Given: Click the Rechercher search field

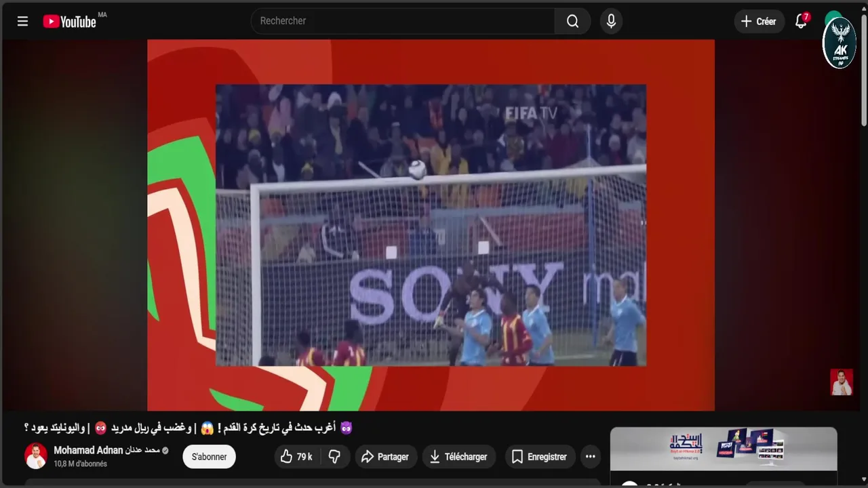Looking at the screenshot, I should pyautogui.click(x=403, y=21).
